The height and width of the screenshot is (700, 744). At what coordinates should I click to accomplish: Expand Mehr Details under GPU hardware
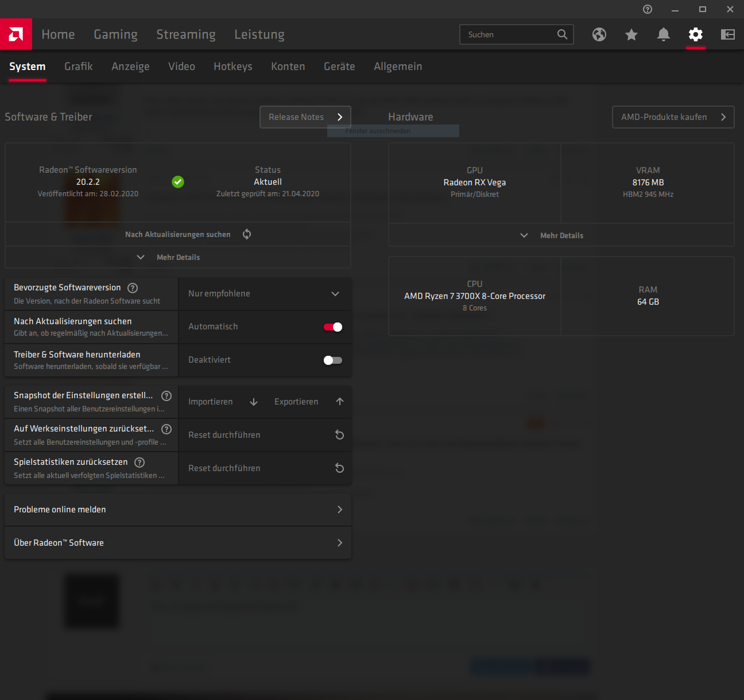[561, 235]
